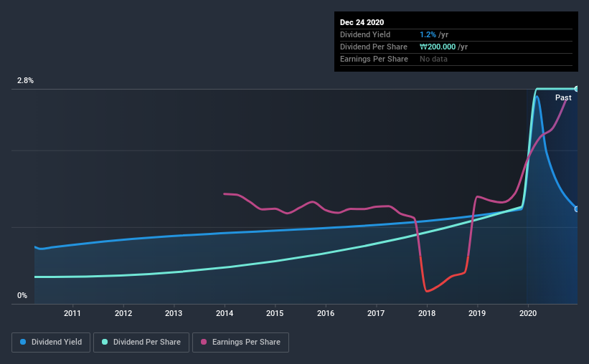
Task: Click the red low point of earnings line
Action: (x=427, y=291)
